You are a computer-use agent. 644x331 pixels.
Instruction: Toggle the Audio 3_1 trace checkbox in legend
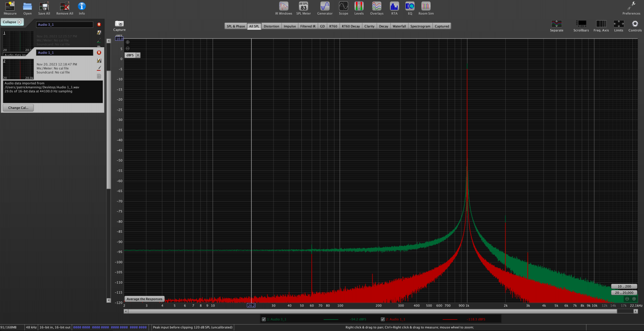(x=264, y=319)
